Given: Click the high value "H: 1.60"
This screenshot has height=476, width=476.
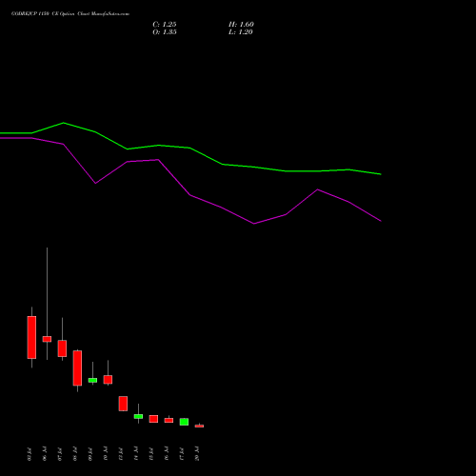Looking at the screenshot, I should (x=241, y=25).
